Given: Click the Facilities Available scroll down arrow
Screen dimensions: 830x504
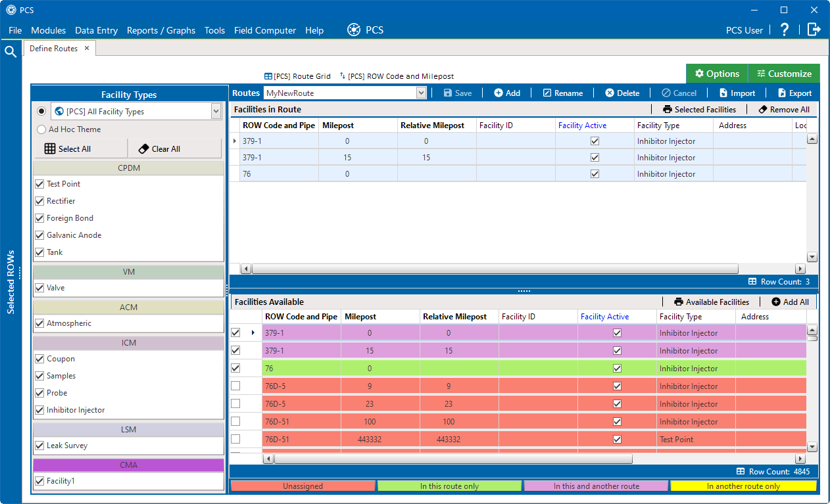Looking at the screenshot, I should tap(812, 447).
